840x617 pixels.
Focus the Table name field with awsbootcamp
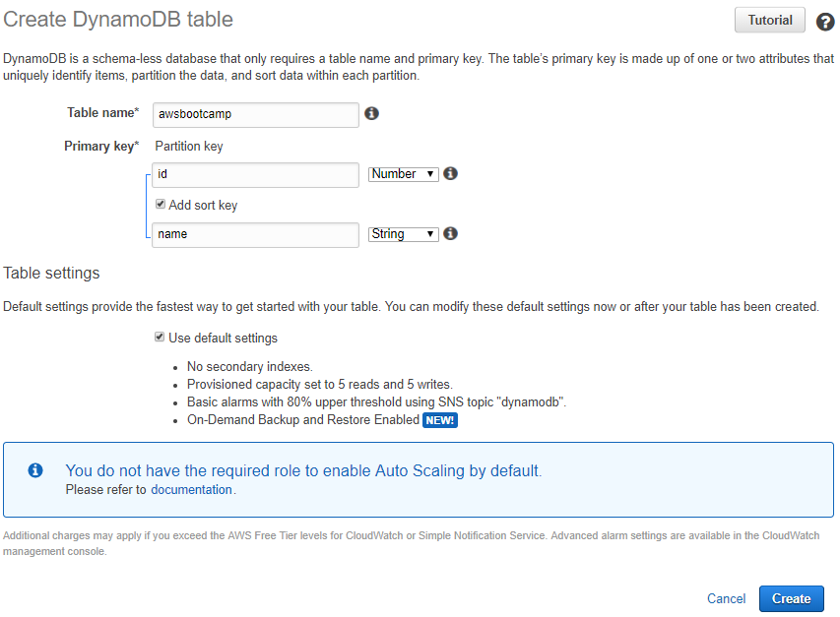(255, 115)
